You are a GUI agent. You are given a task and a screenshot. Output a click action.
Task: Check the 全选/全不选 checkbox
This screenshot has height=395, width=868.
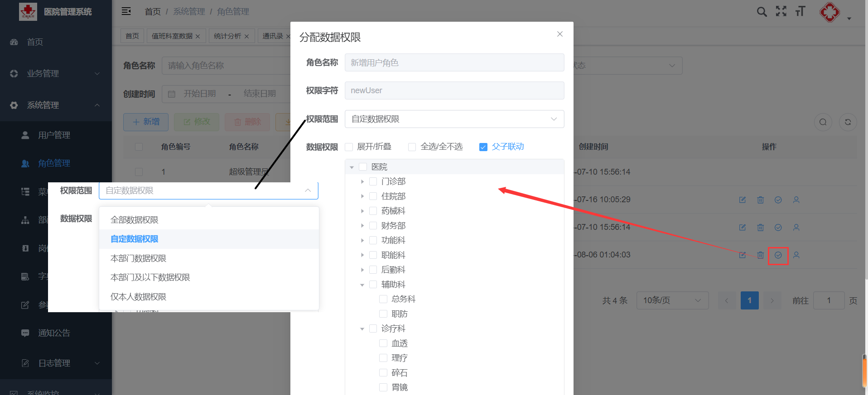click(412, 147)
